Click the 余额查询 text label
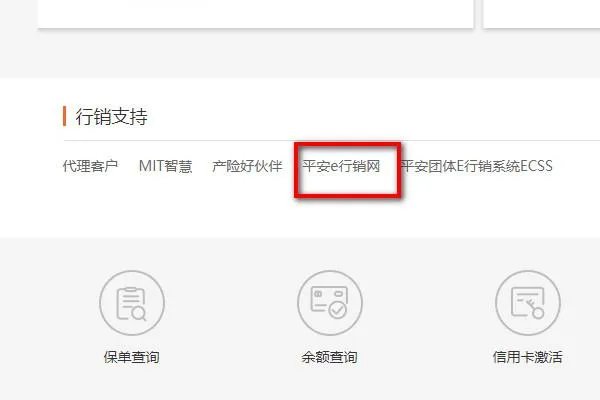This screenshot has width=600, height=400. [330, 357]
